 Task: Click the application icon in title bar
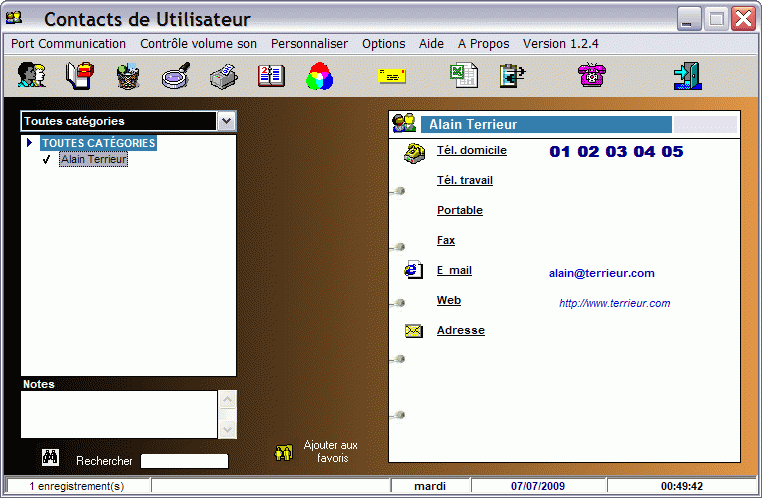click(14, 18)
